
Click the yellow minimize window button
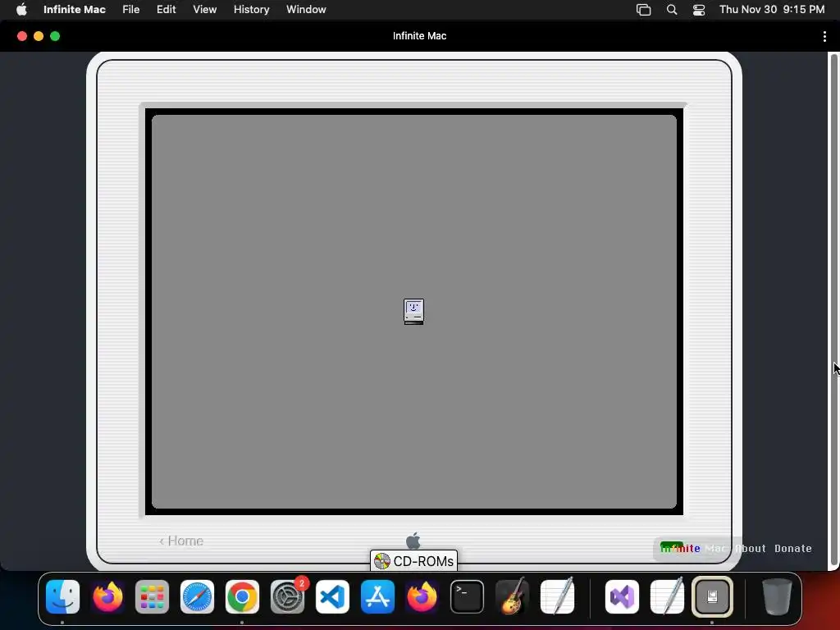click(39, 36)
